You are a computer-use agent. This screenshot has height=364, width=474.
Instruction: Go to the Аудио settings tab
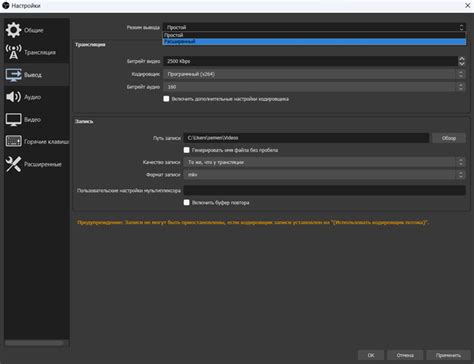37,97
